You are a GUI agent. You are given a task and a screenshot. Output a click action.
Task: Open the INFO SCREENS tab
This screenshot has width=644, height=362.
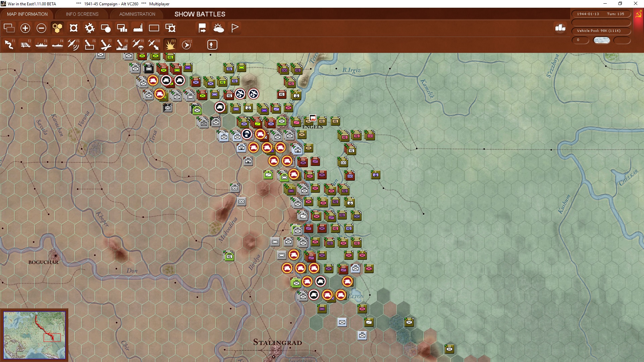pyautogui.click(x=82, y=14)
